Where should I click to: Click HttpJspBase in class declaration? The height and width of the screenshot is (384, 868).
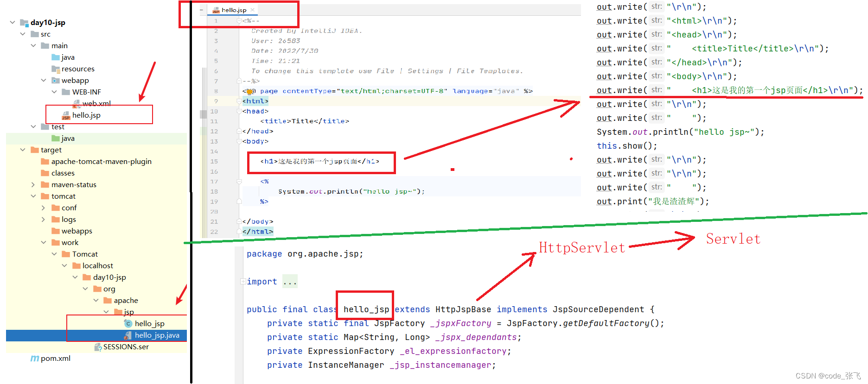(x=463, y=309)
